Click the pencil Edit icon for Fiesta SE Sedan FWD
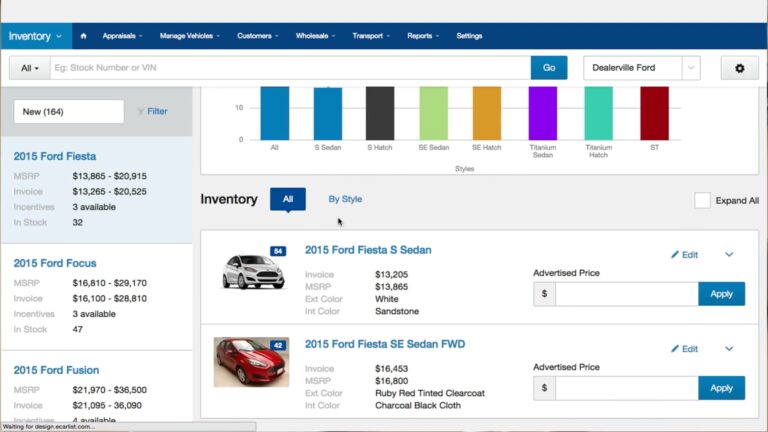 pyautogui.click(x=675, y=348)
